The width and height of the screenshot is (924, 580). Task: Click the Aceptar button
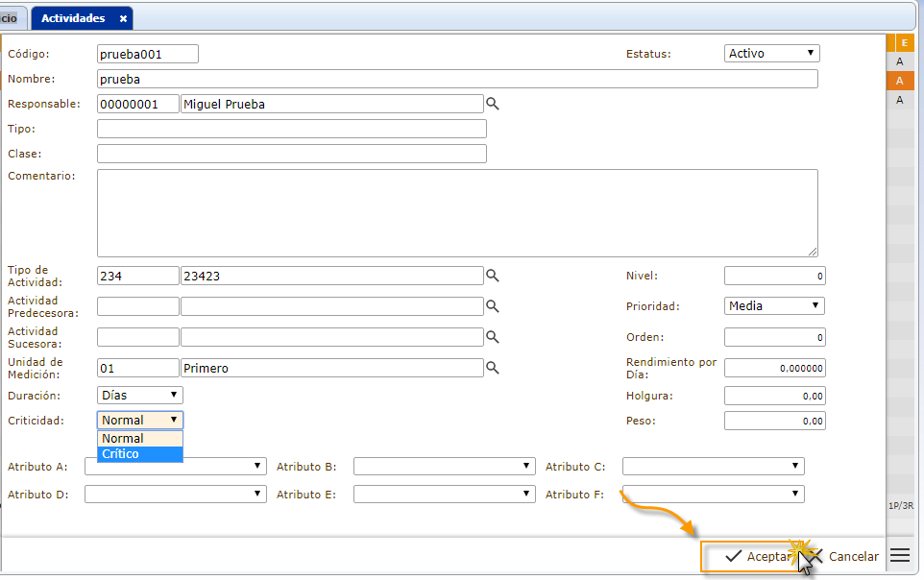(750, 556)
